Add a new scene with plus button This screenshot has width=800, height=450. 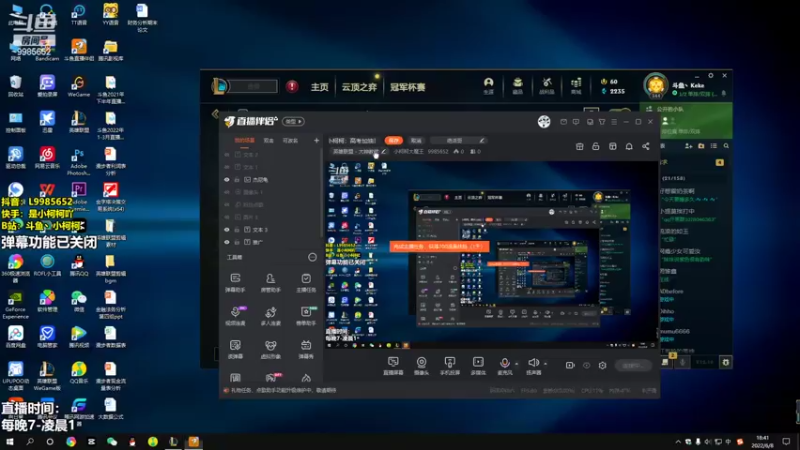click(x=316, y=140)
